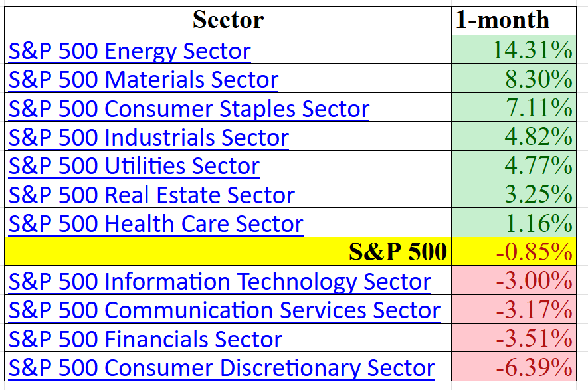588x390 pixels.
Task: Click the -6.39% Consumer Discretionary cell
Action: pyautogui.click(x=514, y=368)
